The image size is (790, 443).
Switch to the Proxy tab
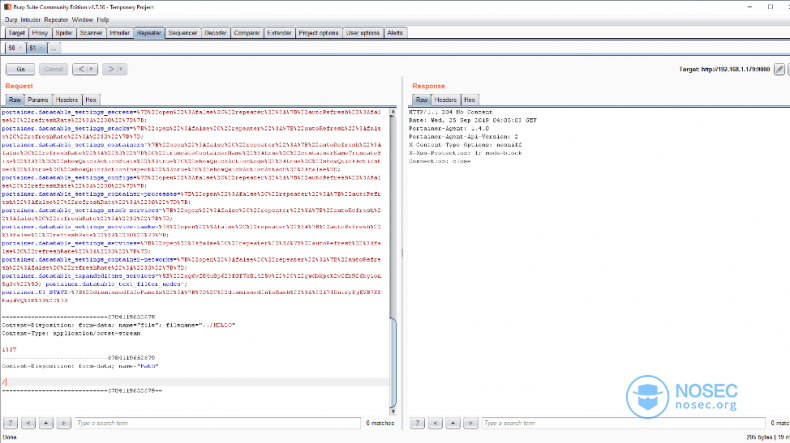[40, 33]
